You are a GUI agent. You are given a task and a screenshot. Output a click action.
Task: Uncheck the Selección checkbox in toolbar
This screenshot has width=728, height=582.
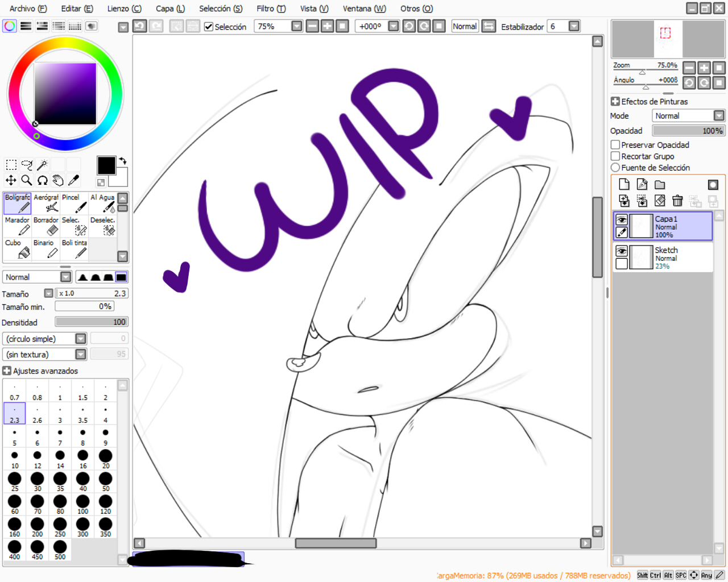coord(209,27)
